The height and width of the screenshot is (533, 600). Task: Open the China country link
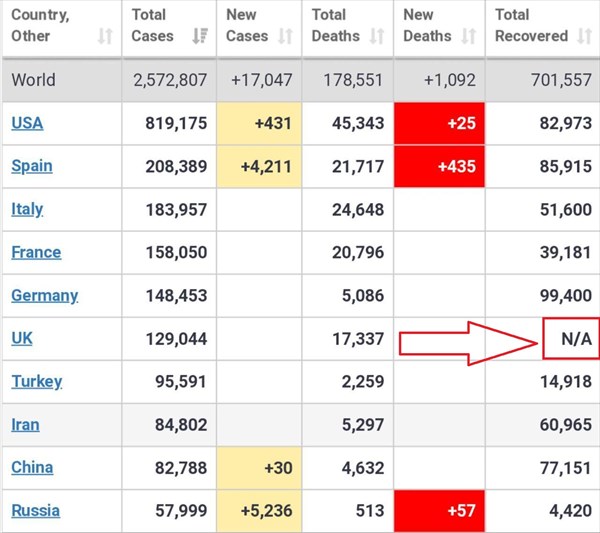pyautogui.click(x=32, y=468)
